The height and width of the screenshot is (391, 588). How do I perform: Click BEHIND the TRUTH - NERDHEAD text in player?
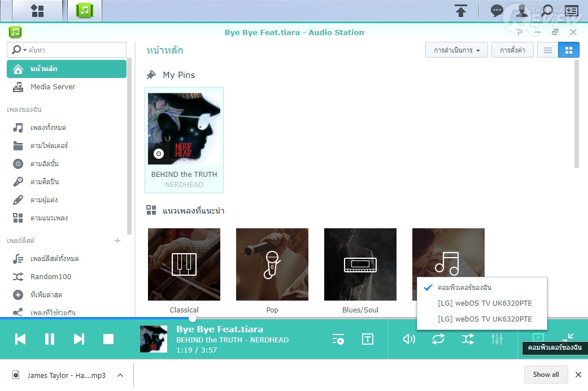[233, 340]
